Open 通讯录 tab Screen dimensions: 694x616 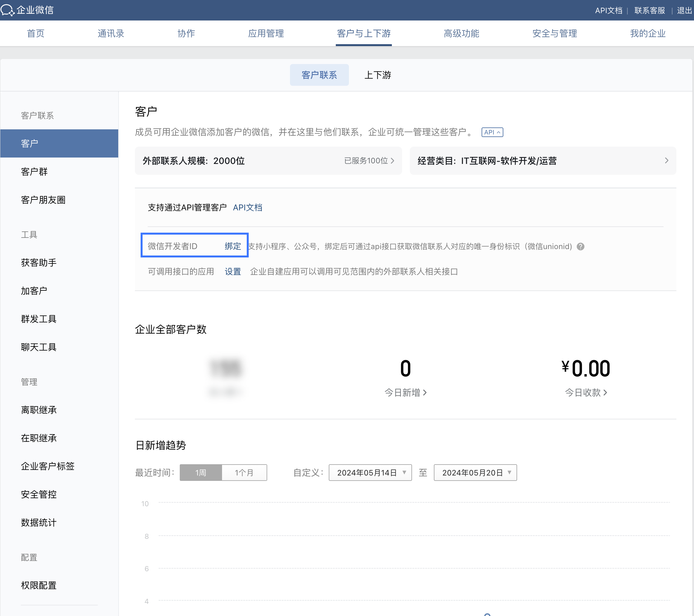pyautogui.click(x=111, y=33)
